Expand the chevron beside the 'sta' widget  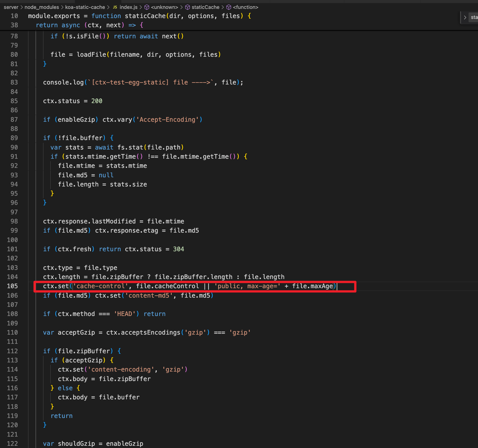[x=465, y=18]
